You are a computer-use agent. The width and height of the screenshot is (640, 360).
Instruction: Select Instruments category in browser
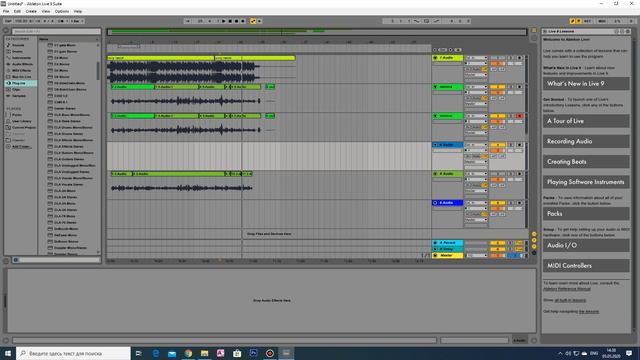coord(21,58)
